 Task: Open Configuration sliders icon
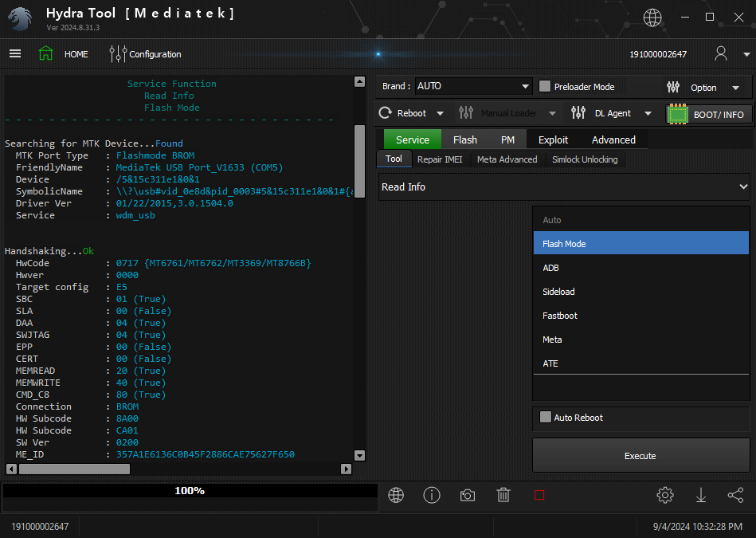click(118, 54)
